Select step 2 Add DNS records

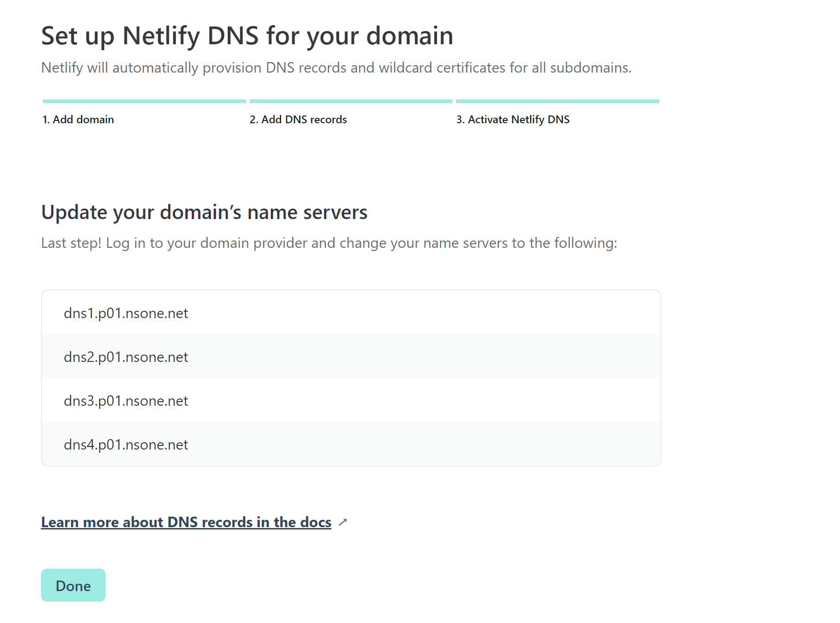point(298,120)
